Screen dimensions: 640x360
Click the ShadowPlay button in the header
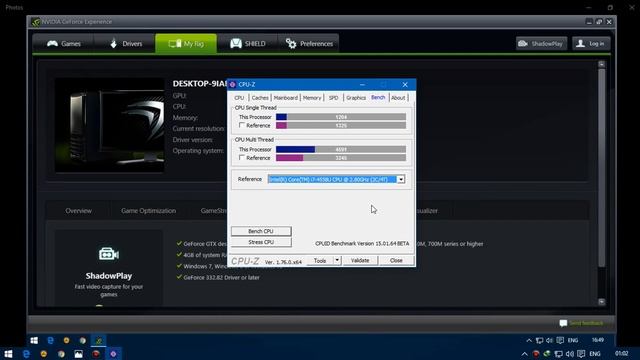[x=541, y=44]
